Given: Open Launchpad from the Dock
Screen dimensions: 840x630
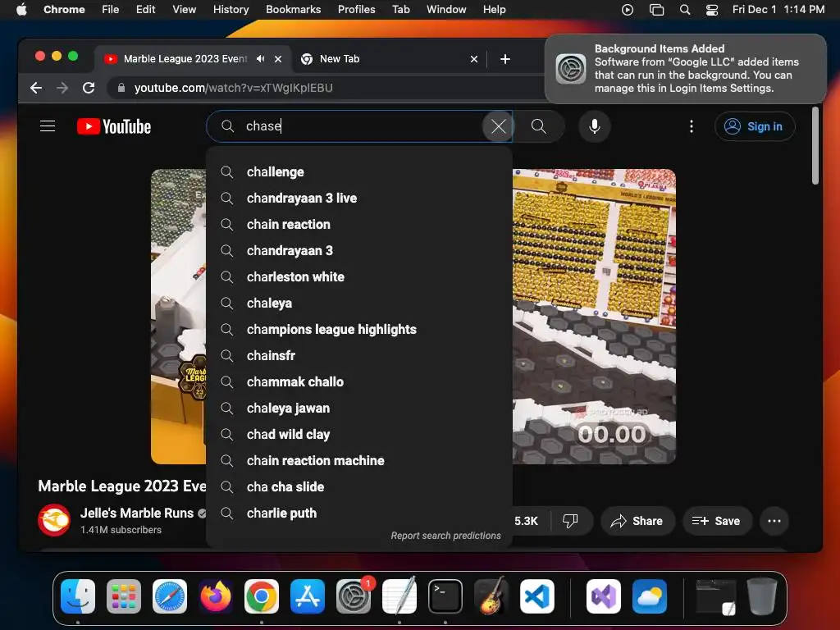Looking at the screenshot, I should point(124,596).
